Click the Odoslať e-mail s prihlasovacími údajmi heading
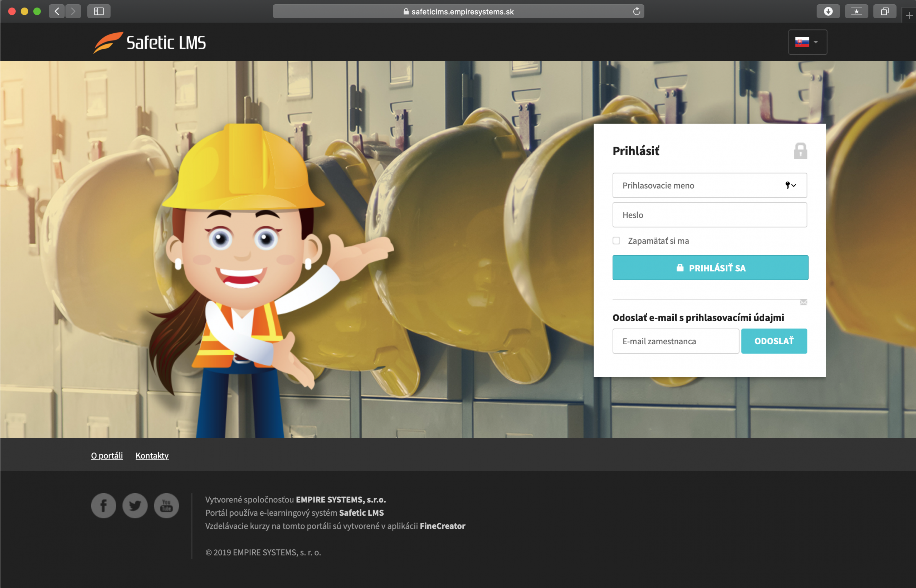 click(698, 318)
